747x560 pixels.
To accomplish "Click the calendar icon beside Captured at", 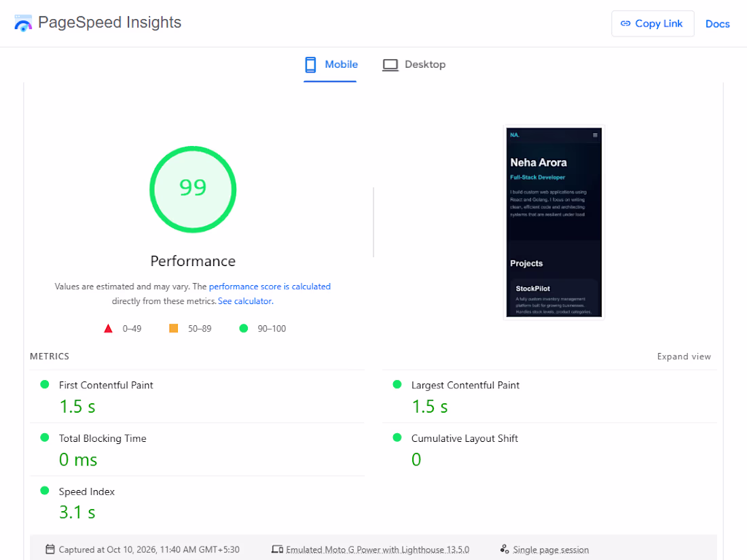I will point(50,549).
